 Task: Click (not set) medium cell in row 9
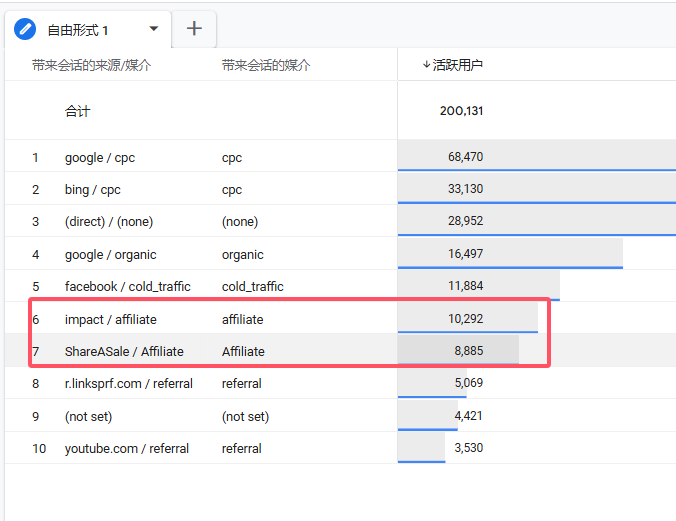245,417
